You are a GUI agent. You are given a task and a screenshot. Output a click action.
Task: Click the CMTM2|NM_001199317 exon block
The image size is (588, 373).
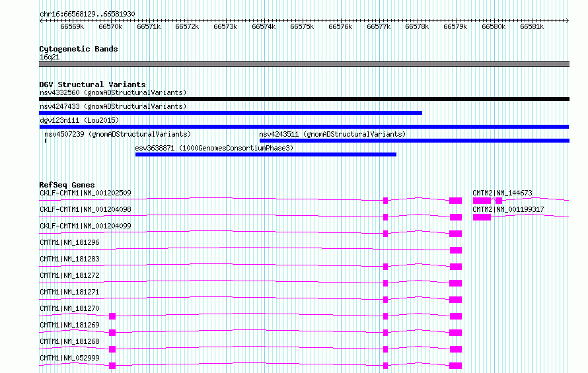click(x=482, y=217)
